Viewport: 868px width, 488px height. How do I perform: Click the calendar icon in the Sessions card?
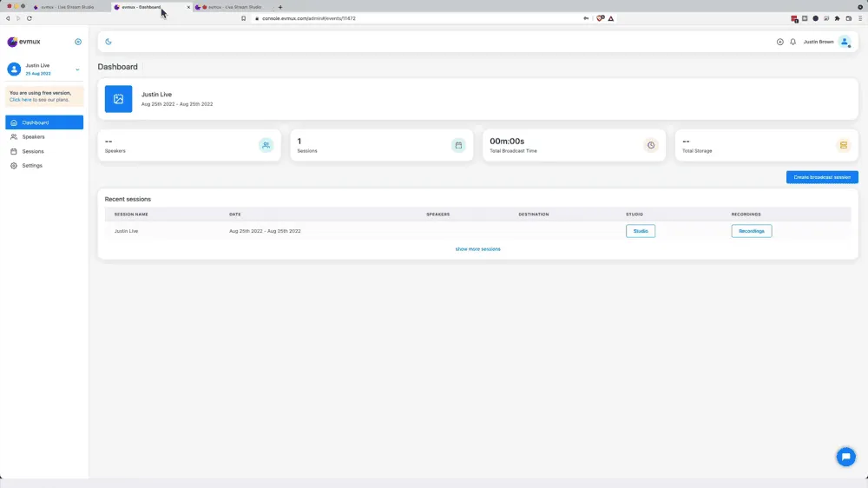458,145
